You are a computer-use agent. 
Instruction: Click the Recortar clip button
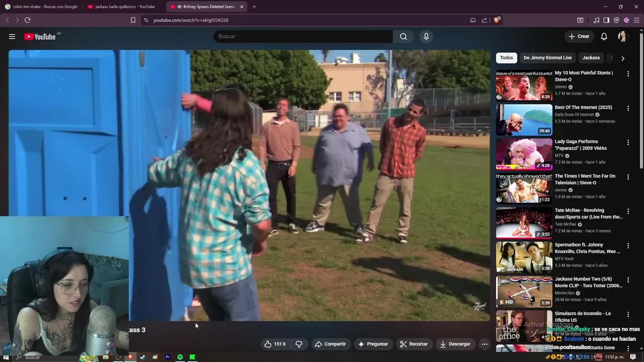coord(414,344)
